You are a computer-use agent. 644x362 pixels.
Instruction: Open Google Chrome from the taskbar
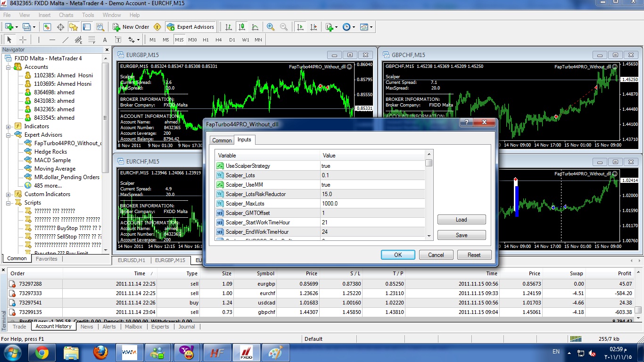point(41,352)
